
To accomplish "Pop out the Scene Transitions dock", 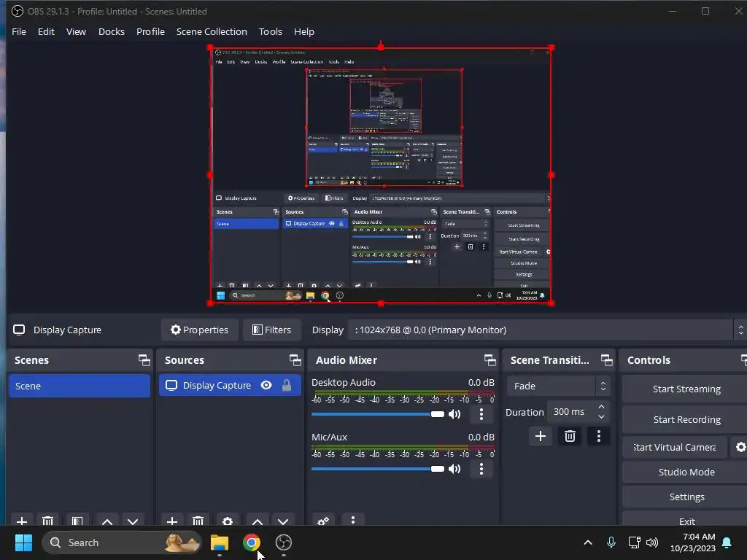I will coord(606,360).
